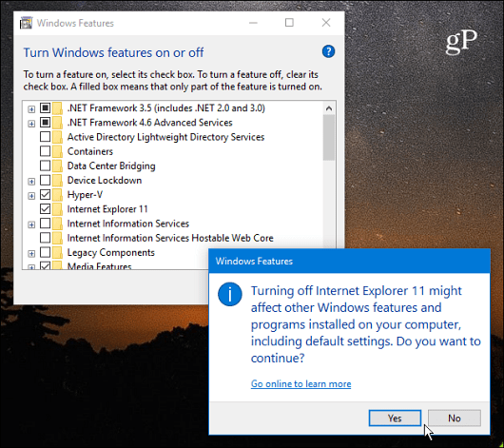The image size is (504, 448).
Task: Confirm with the Yes button
Action: click(x=395, y=419)
